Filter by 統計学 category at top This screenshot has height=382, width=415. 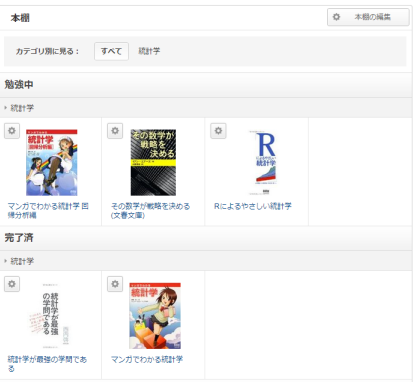point(149,51)
